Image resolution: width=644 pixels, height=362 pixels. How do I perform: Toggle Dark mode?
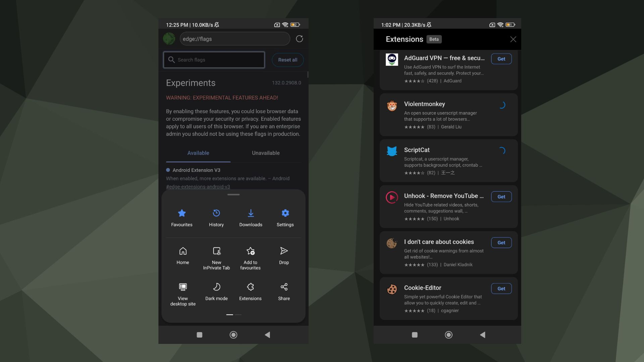pyautogui.click(x=216, y=291)
